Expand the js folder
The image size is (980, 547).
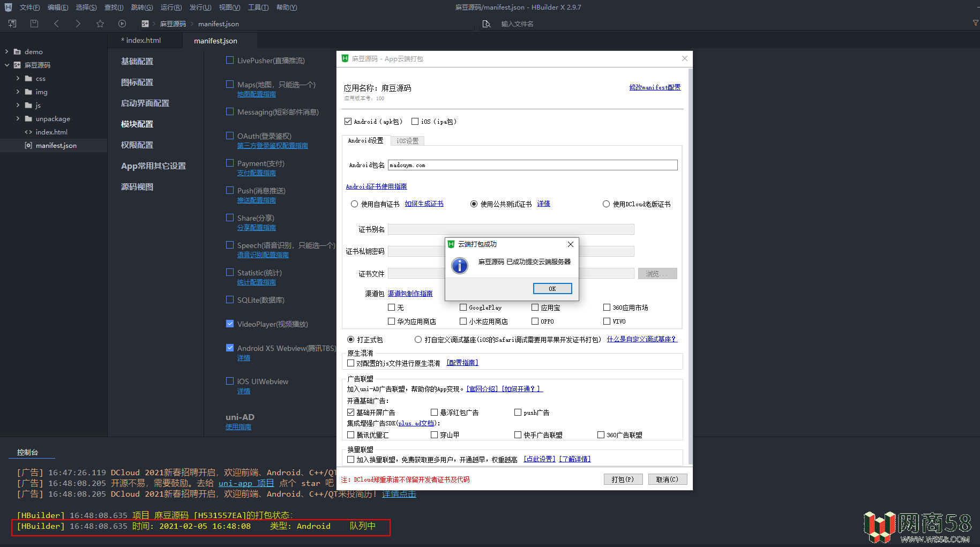[18, 105]
